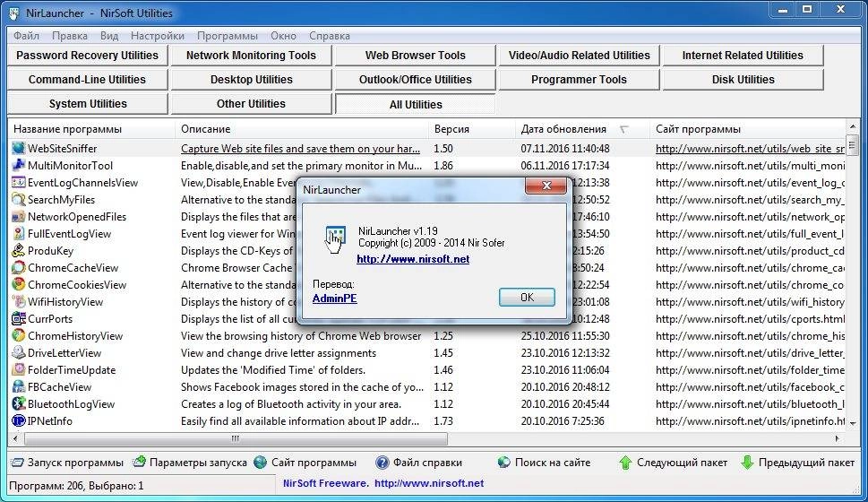The image size is (868, 502).
Task: Open status bar nirsoft.net link
Action: tap(429, 483)
